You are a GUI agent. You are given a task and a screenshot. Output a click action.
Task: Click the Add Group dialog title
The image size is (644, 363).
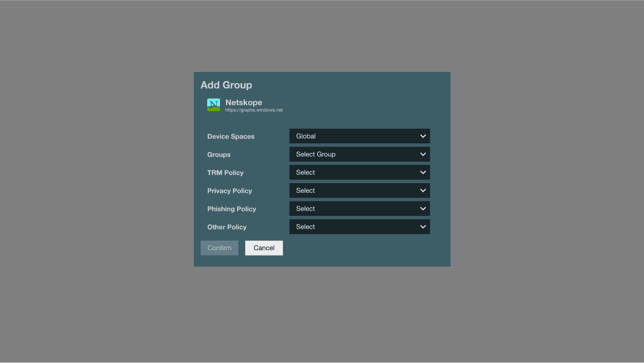coord(226,85)
